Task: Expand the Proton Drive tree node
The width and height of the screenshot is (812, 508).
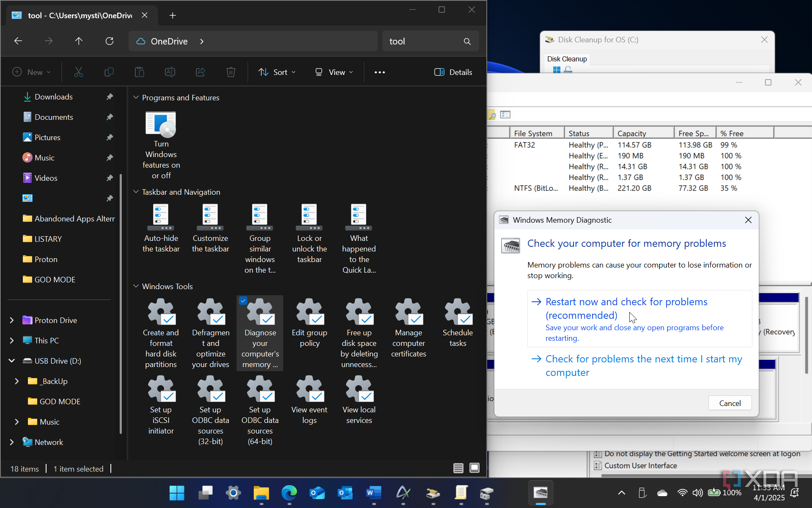Action: pyautogui.click(x=12, y=320)
